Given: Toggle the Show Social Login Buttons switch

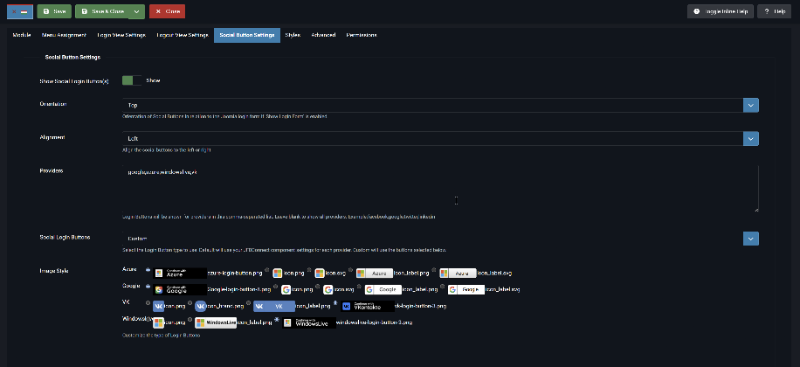Looking at the screenshot, I should pyautogui.click(x=131, y=81).
